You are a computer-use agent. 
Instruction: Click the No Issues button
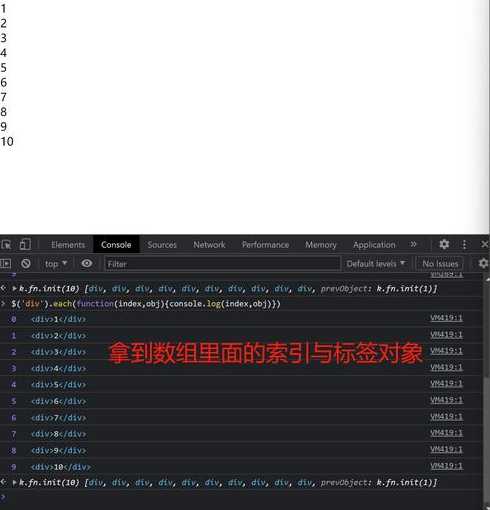pyautogui.click(x=440, y=264)
